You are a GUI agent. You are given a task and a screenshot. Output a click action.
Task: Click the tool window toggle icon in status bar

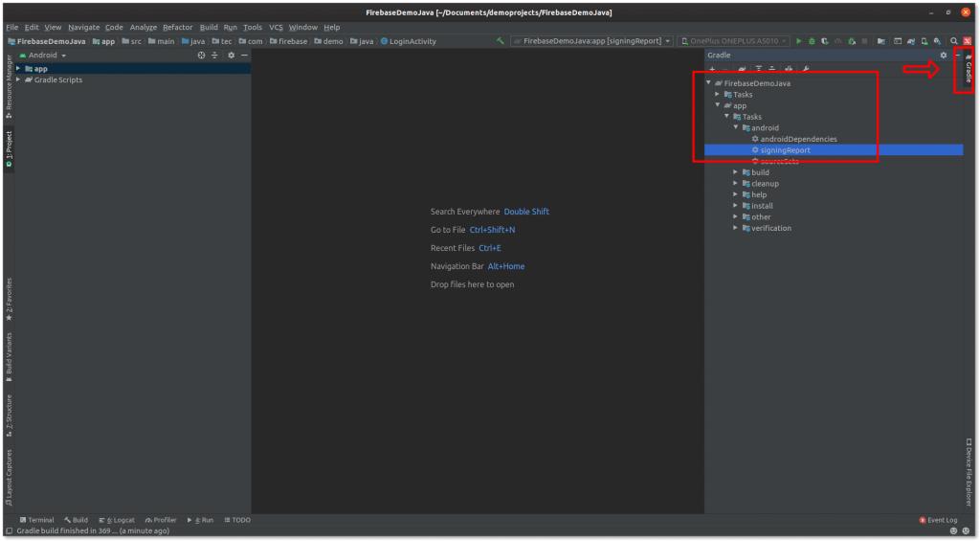tap(9, 531)
